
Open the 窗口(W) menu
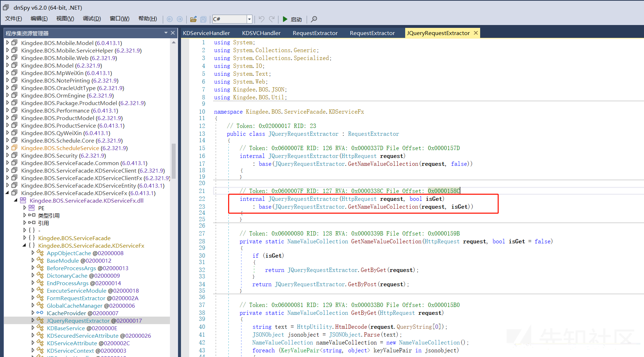(x=120, y=19)
